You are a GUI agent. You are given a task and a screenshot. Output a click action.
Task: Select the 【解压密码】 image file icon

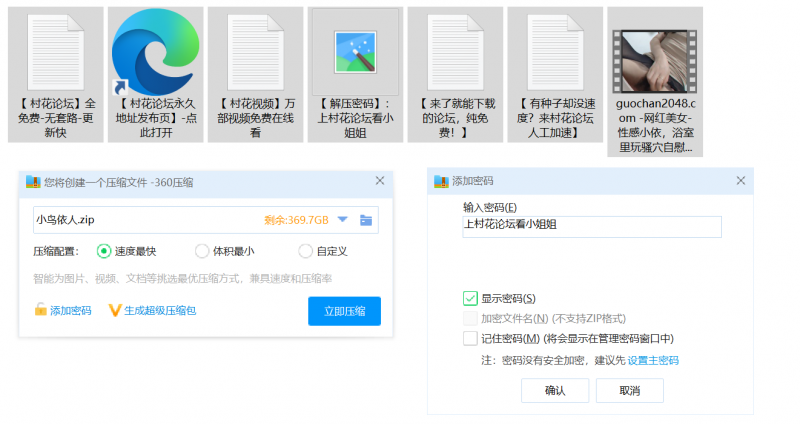pyautogui.click(x=356, y=50)
